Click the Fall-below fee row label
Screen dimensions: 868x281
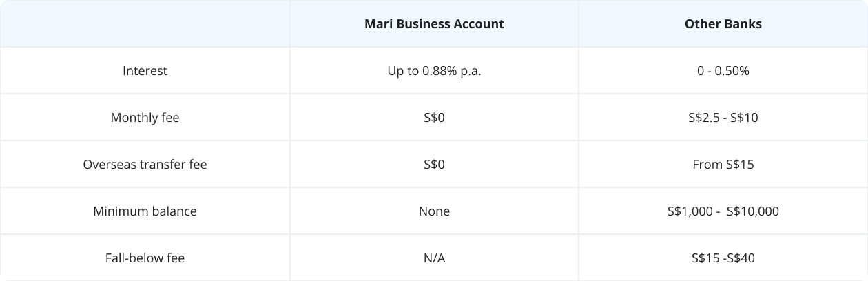[145, 258]
